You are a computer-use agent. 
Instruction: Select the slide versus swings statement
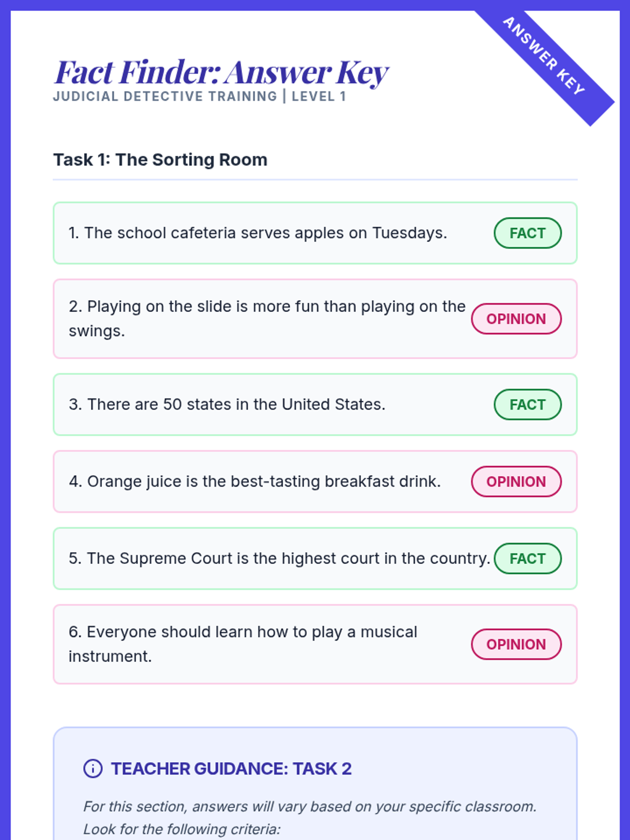[x=267, y=319]
